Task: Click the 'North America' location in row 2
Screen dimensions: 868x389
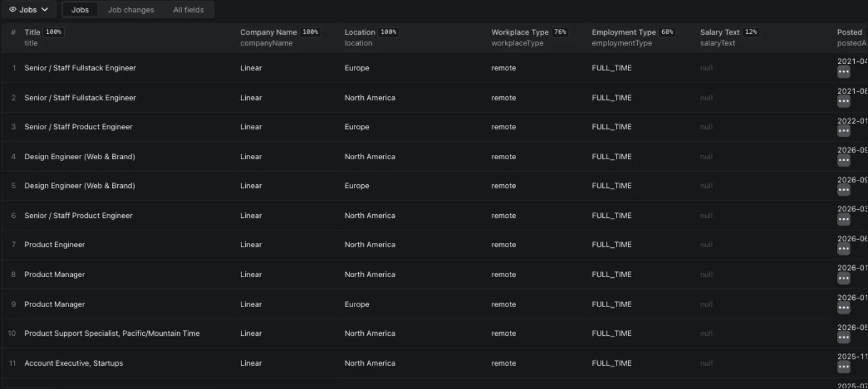Action: click(370, 98)
